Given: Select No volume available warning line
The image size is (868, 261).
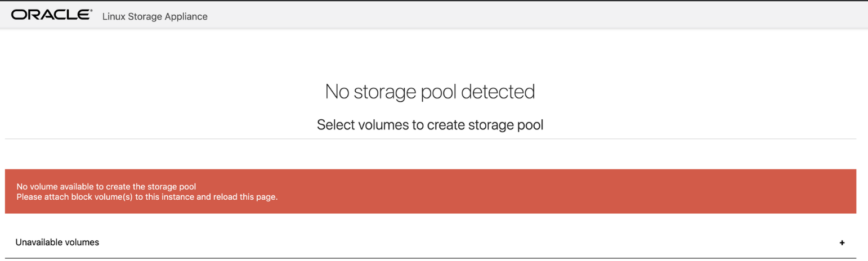Looking at the screenshot, I should tap(106, 187).
